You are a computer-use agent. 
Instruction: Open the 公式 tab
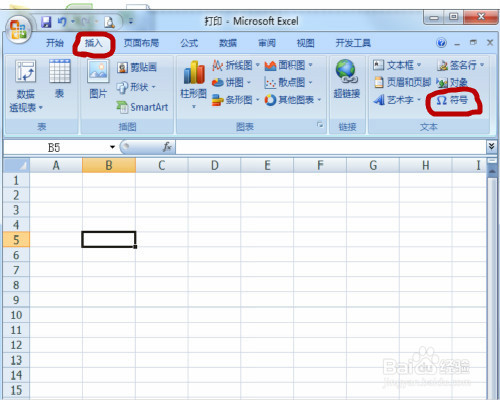[x=189, y=43]
